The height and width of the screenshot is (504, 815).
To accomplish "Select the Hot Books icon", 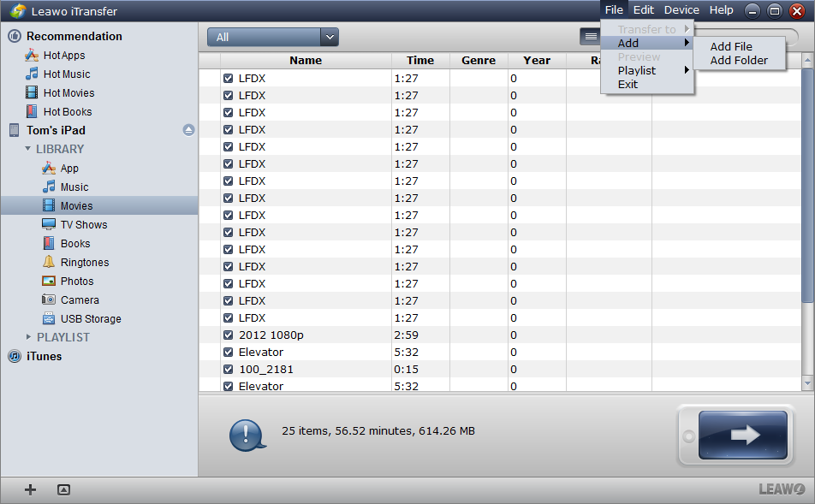I will click(32, 111).
